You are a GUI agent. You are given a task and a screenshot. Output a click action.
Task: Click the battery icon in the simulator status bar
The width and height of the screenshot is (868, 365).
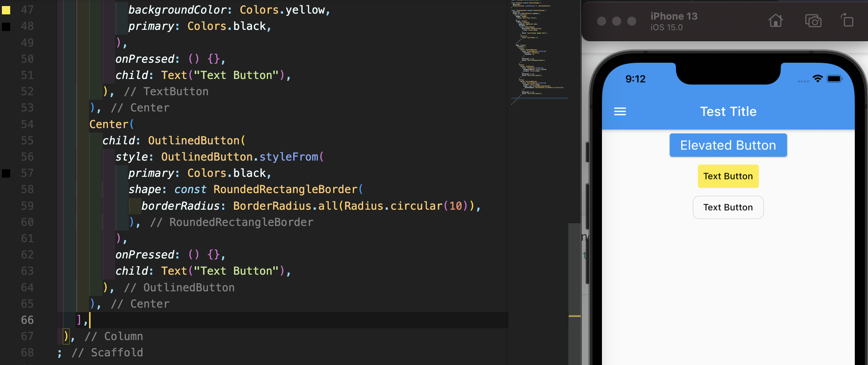[x=834, y=79]
